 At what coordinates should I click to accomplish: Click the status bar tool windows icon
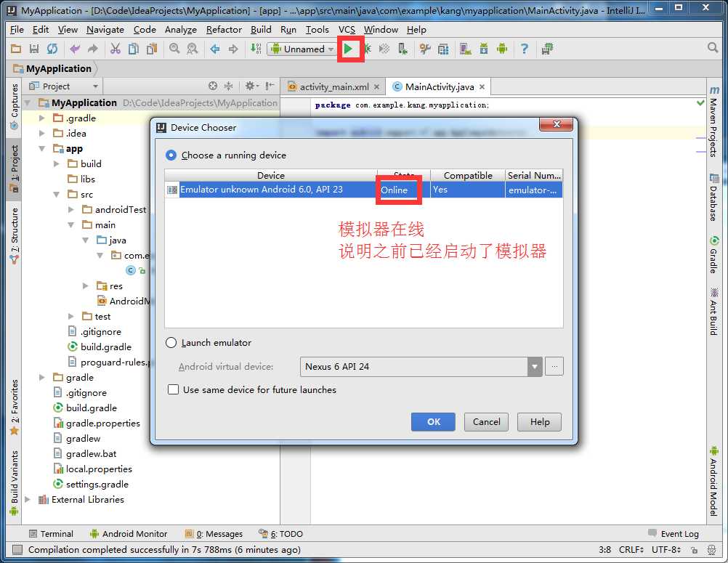click(17, 550)
